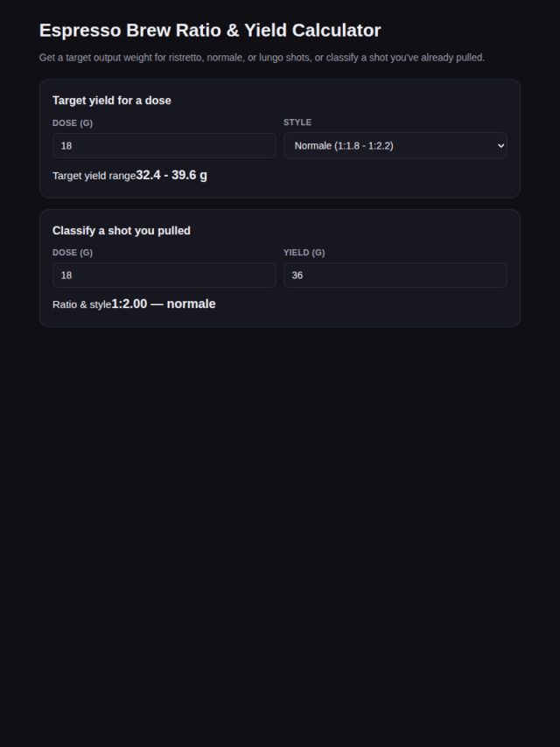Click the Espresso Brew Ratio & Yield Calculator title
The height and width of the screenshot is (747, 560).
pos(210,31)
